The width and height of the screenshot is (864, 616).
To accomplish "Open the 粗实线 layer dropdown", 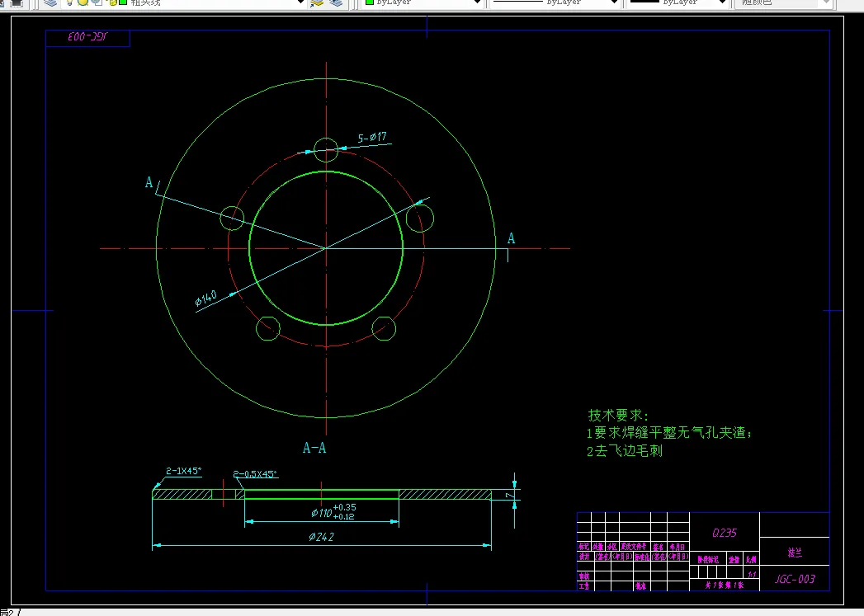I will click(301, 2).
